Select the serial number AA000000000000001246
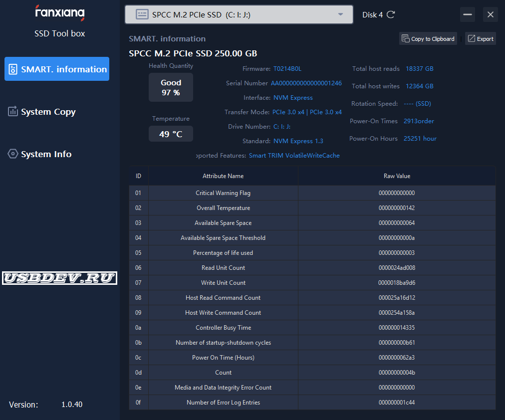This screenshot has height=420, width=505. tap(306, 83)
